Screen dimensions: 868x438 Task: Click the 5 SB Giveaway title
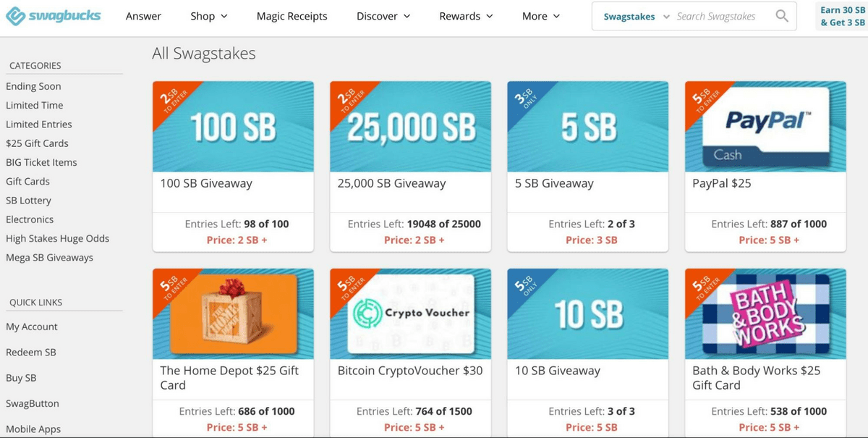[554, 183]
